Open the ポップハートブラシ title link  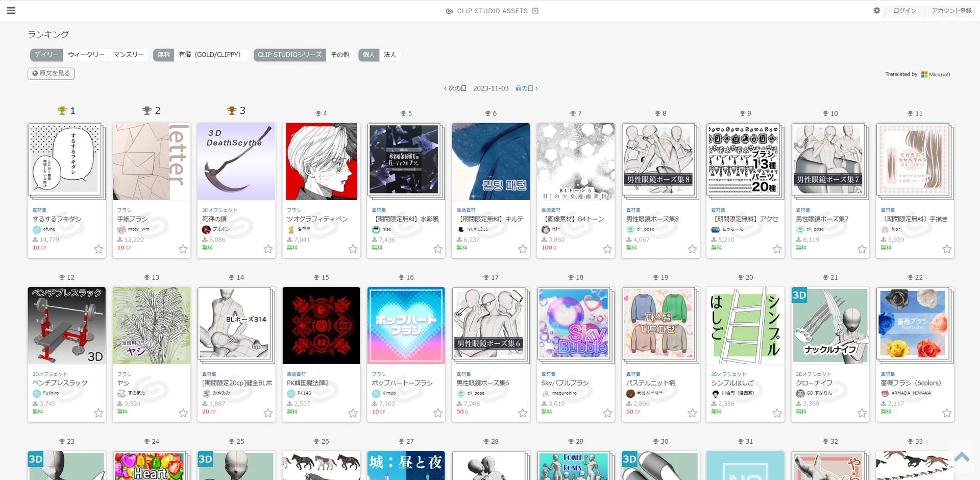pyautogui.click(x=402, y=383)
